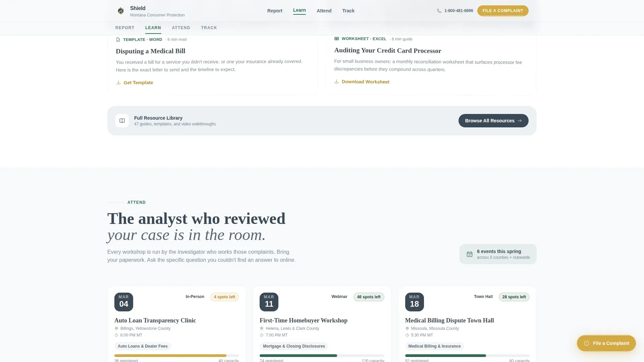This screenshot has width=644, height=362.
Task: Click the 28 spots left badge
Action: coord(514,297)
